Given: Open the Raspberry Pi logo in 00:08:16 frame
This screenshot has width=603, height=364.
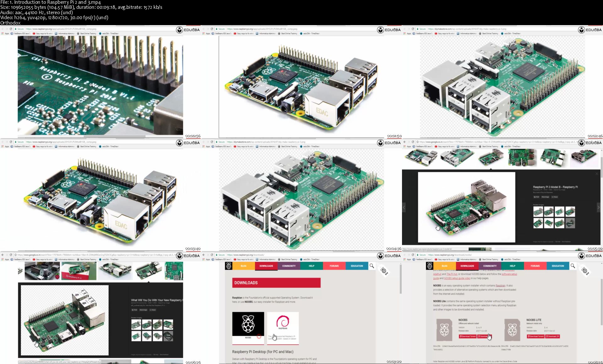Looking at the screenshot, I should click(x=430, y=266).
